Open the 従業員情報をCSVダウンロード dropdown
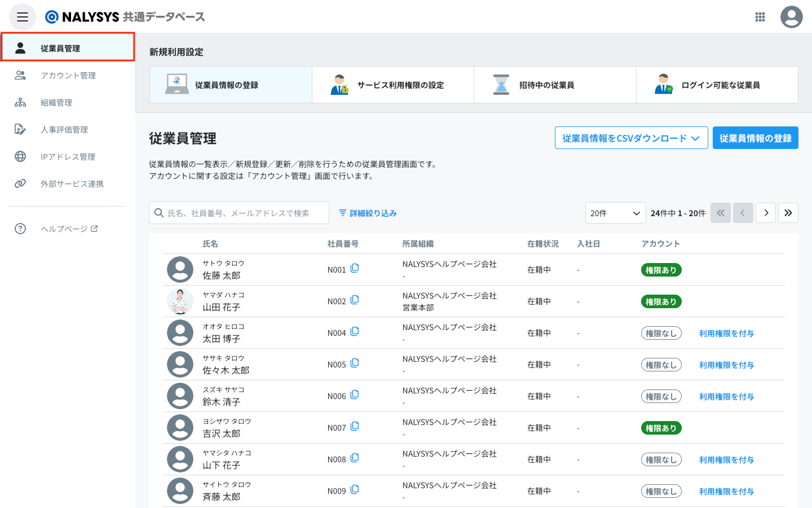812x508 pixels. 631,138
